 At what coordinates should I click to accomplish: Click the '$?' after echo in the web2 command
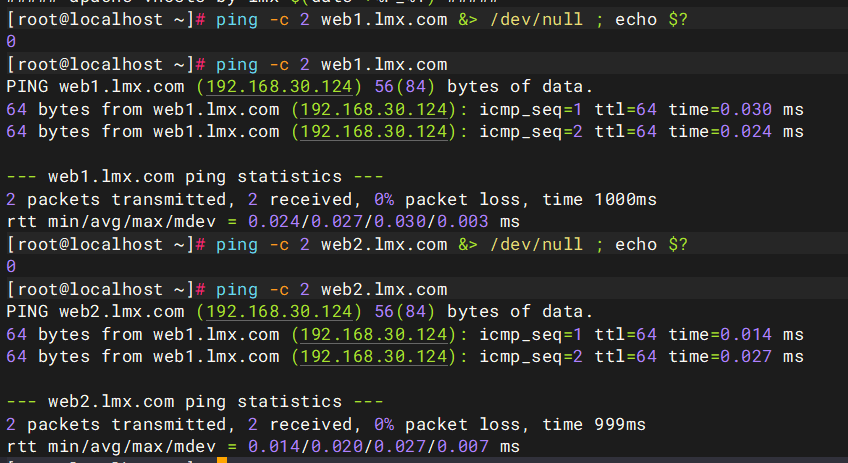(678, 244)
